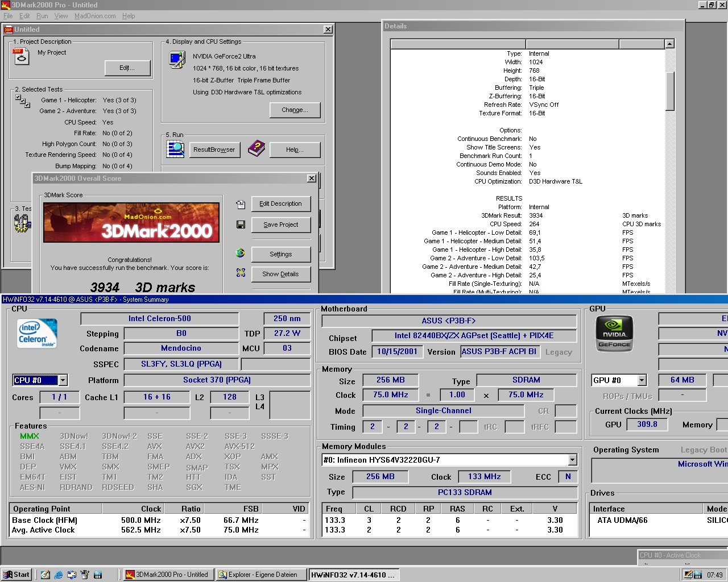
Task: Click the Details panel scroll up arrow
Action: coord(669,44)
